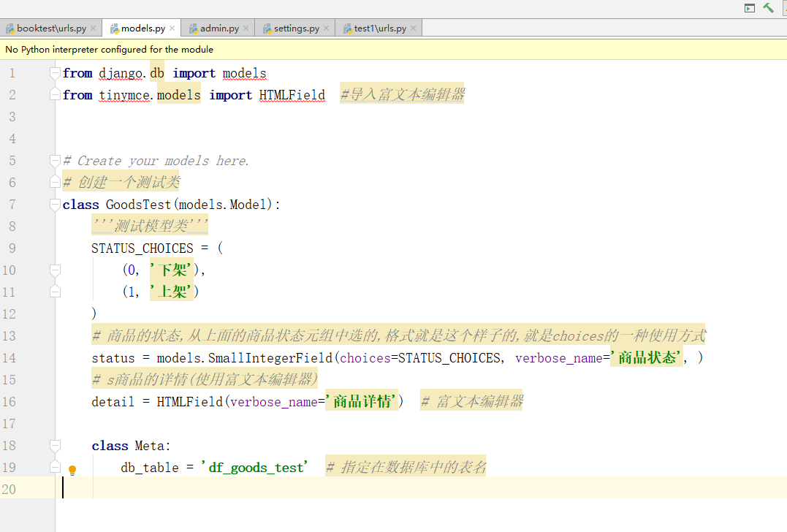Click the Python file icon on admin.py tab

coord(193,29)
